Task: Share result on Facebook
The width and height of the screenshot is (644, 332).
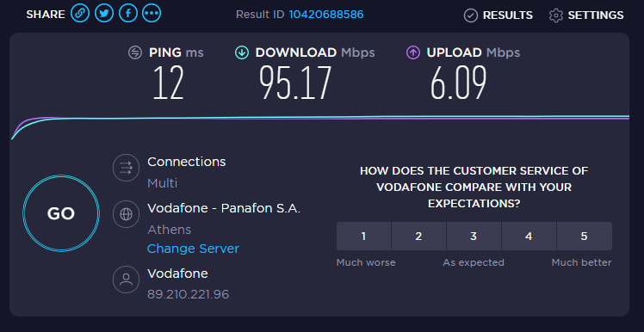Action: 128,14
